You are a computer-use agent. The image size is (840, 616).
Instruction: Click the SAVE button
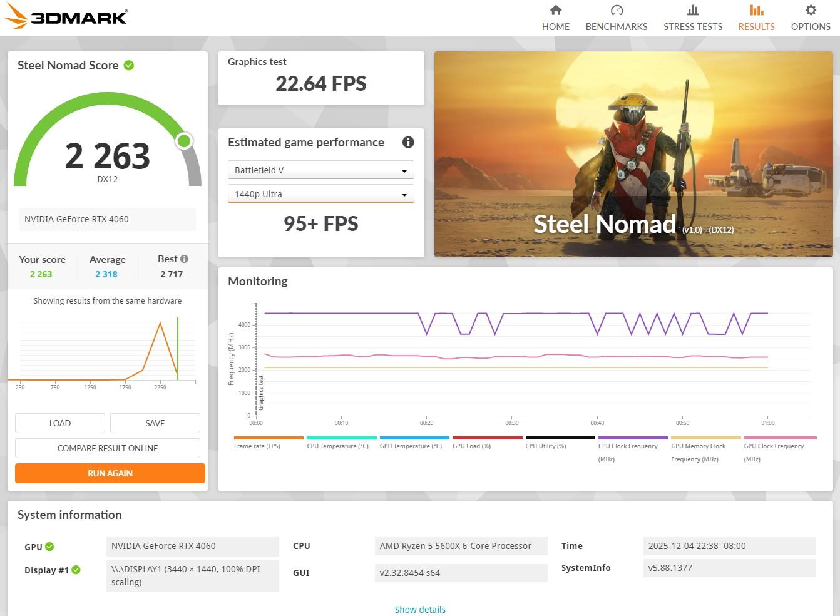[155, 423]
